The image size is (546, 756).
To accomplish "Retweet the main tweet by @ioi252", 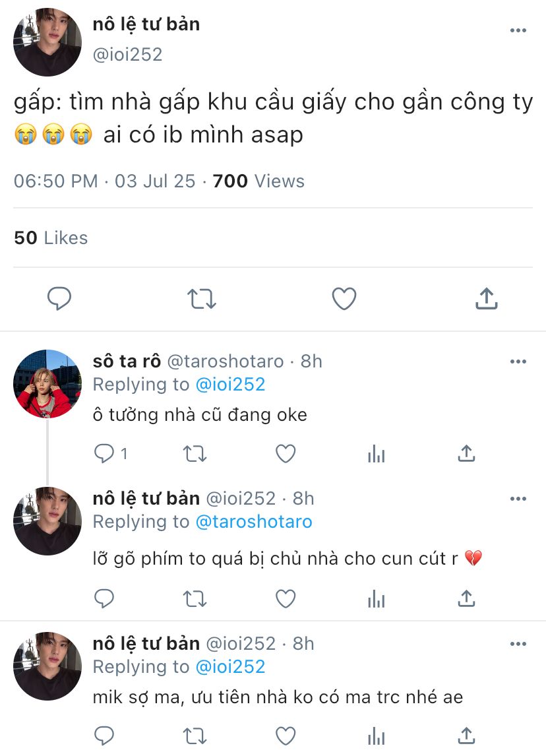I will [x=202, y=299].
